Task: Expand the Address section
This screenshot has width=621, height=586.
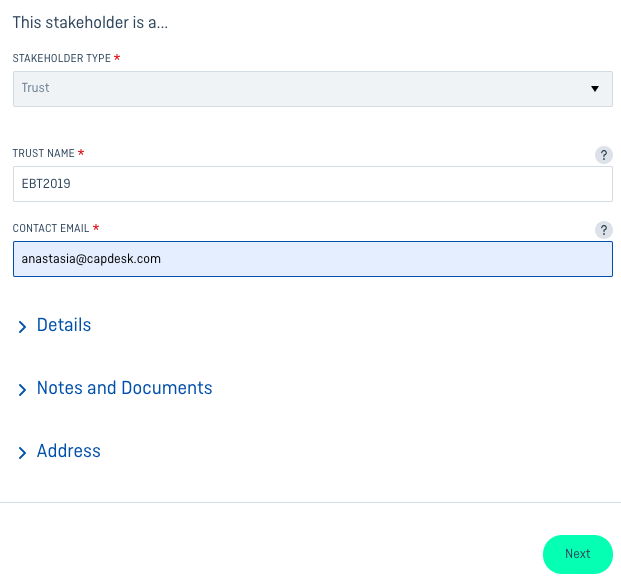Action: pos(69,451)
